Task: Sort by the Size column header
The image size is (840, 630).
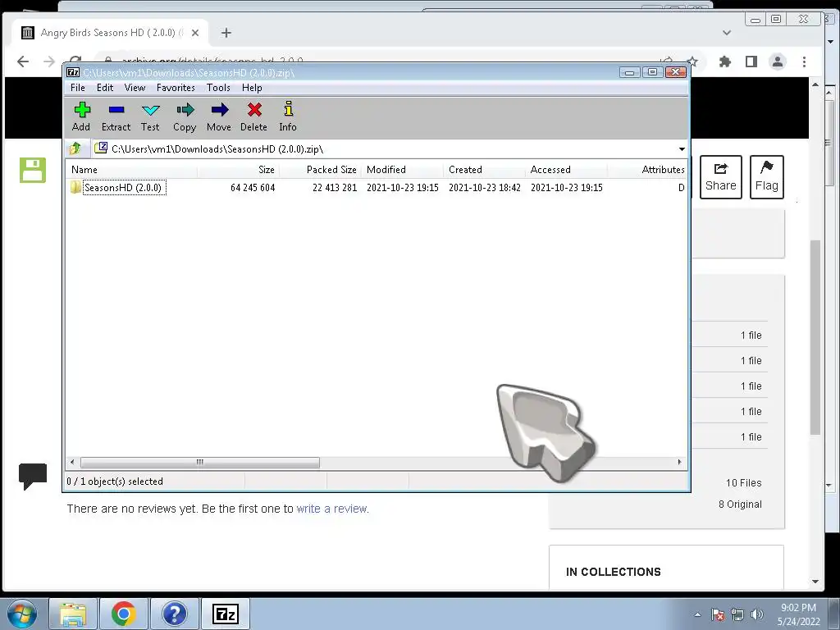Action: 239,170
